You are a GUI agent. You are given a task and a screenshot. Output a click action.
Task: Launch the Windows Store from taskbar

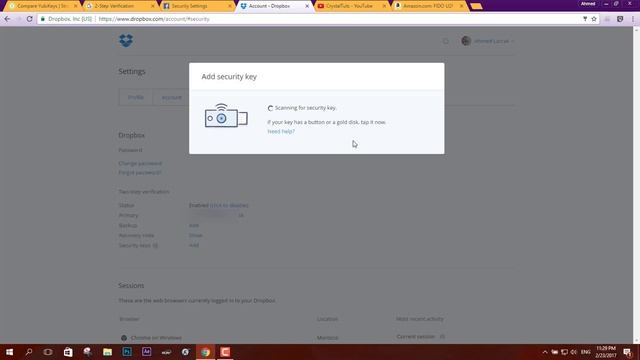(68, 352)
